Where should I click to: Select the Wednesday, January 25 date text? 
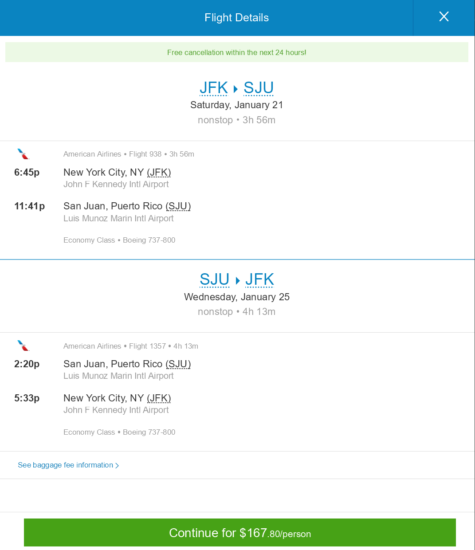[x=237, y=297]
